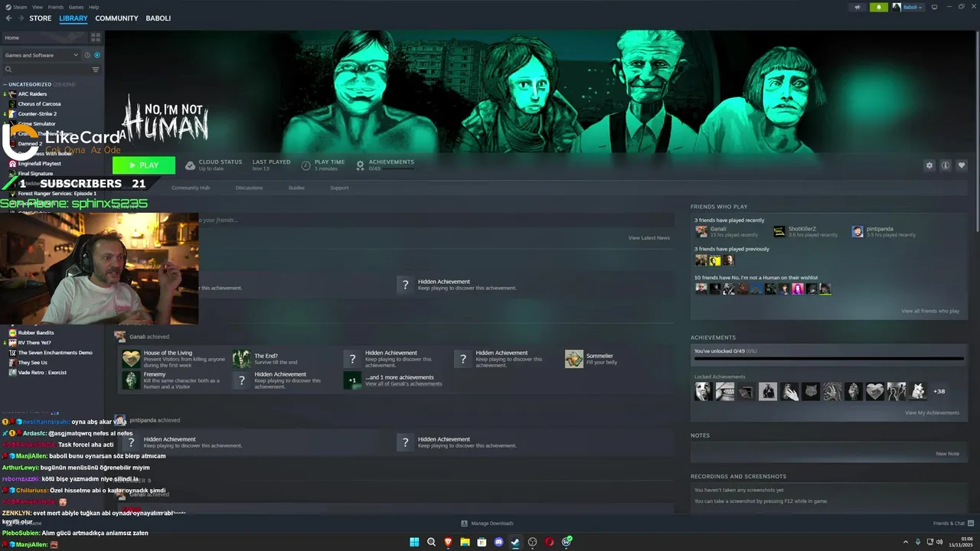This screenshot has height=551, width=980.
Task: Go back with the navigation back arrow
Action: pyautogui.click(x=8, y=18)
